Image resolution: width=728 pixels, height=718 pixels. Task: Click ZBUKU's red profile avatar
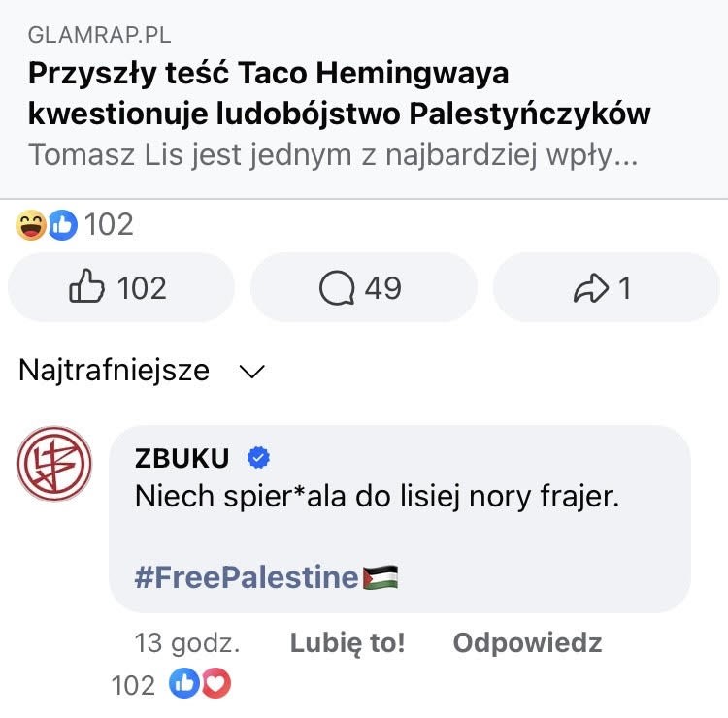pos(54,464)
